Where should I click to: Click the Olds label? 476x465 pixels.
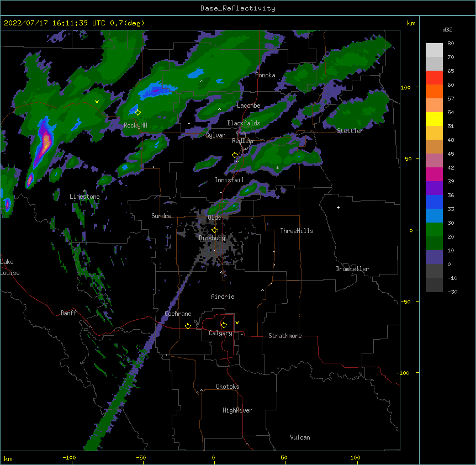pos(214,218)
